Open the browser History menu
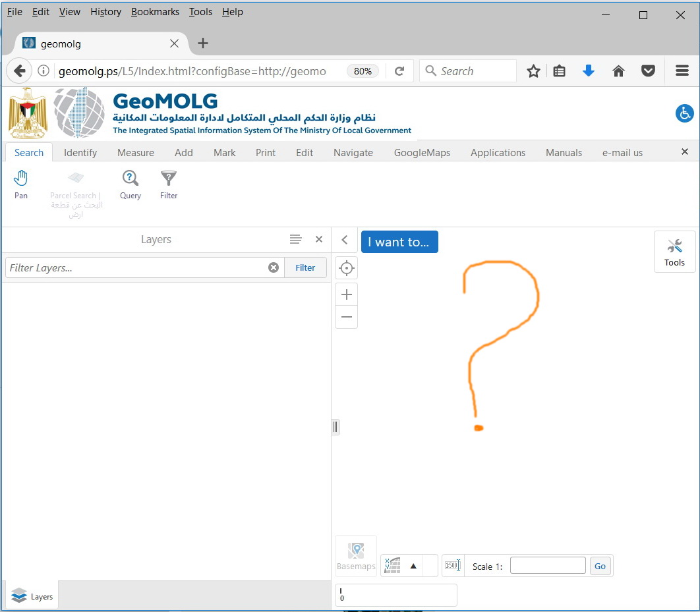 tap(106, 12)
